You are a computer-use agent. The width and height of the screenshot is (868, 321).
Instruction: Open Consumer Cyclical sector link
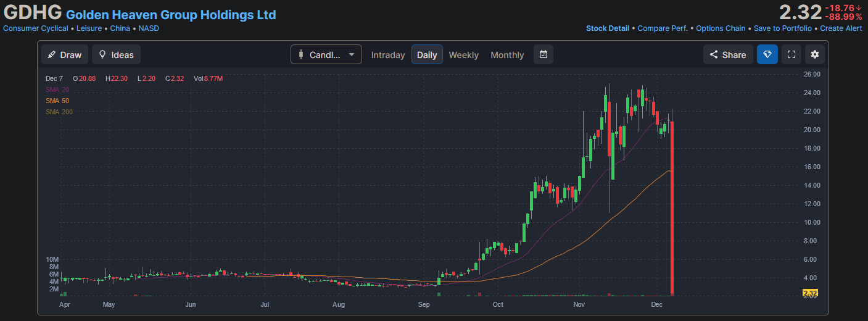[x=36, y=28]
